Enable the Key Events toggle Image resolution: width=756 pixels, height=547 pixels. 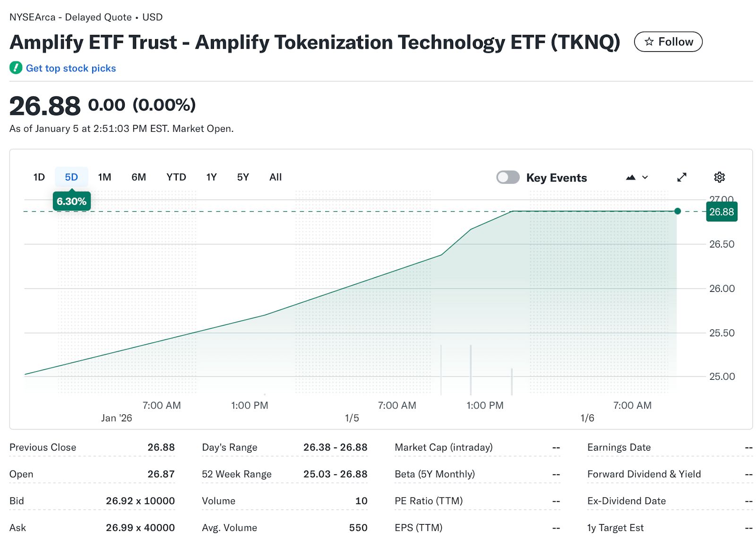tap(508, 177)
